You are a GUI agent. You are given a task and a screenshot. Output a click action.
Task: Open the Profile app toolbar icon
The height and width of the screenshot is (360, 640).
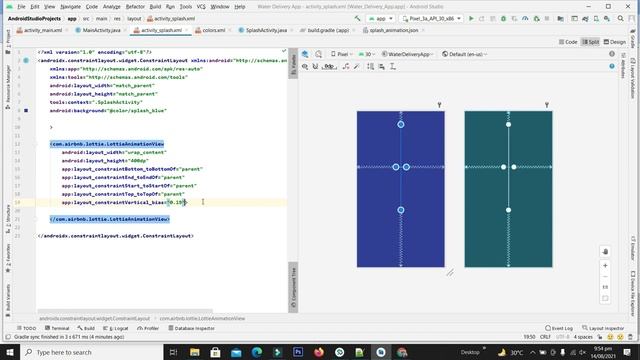525,18
